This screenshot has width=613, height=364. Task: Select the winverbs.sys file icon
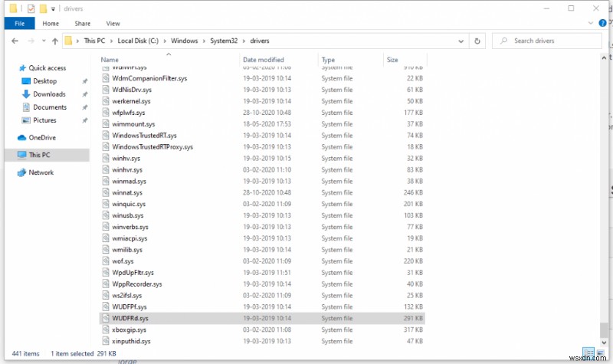106,227
